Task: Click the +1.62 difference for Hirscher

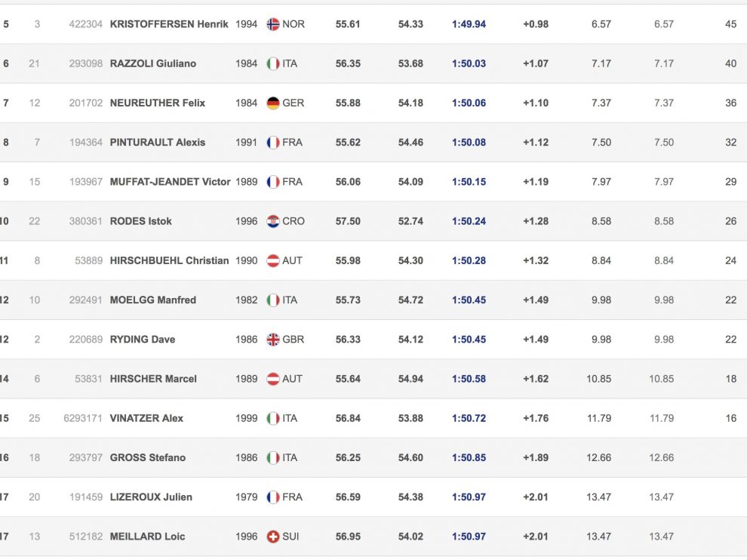Action: click(x=536, y=379)
